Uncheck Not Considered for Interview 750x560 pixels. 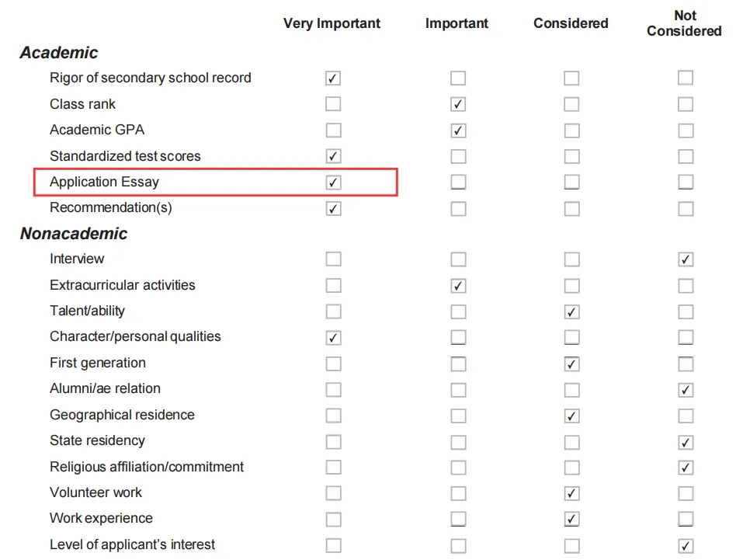click(x=686, y=259)
